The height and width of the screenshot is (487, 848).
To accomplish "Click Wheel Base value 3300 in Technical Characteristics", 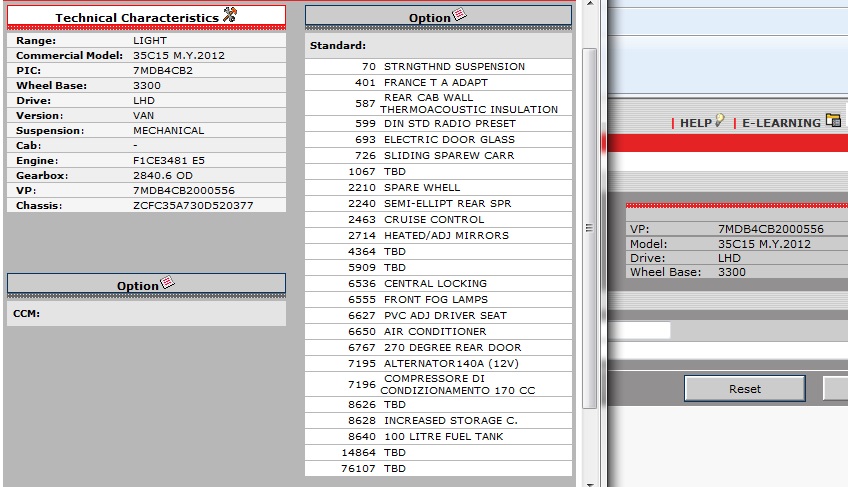I will click(x=147, y=85).
